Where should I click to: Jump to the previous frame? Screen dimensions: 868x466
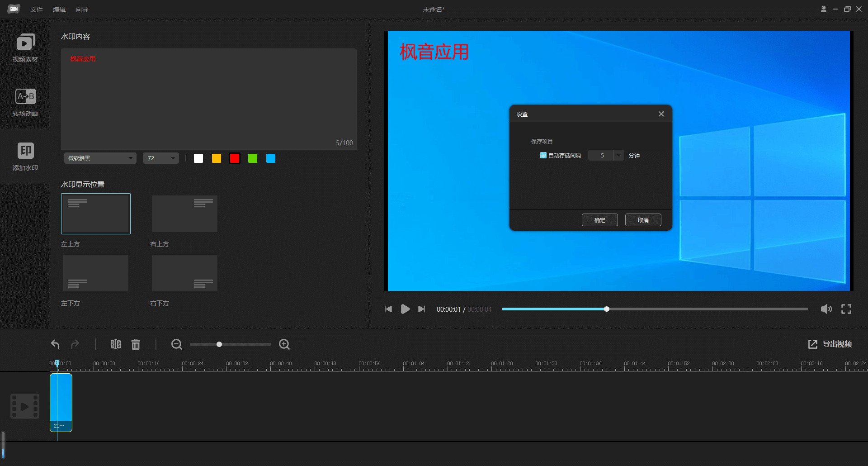click(x=388, y=309)
